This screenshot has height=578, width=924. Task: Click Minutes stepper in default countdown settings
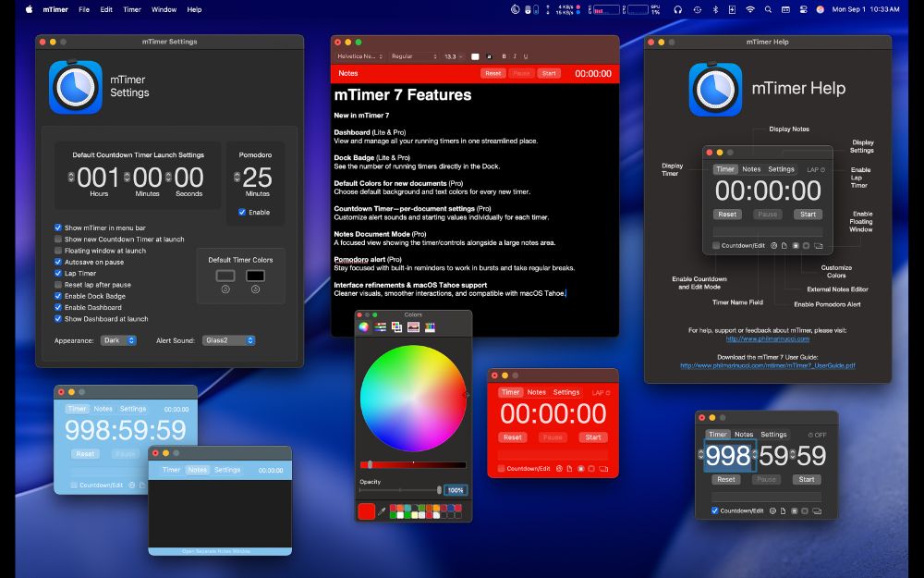(x=127, y=177)
